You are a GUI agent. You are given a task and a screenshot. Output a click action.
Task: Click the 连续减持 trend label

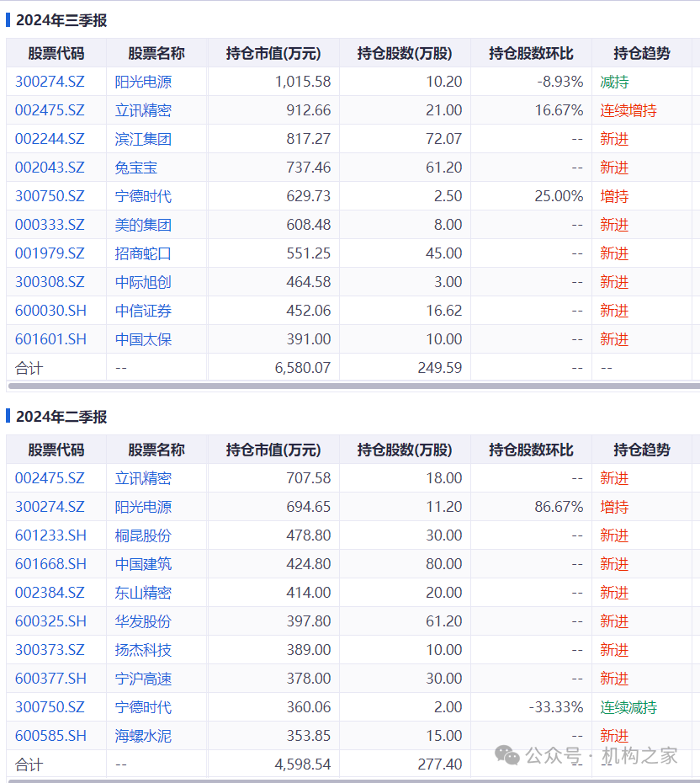(x=628, y=707)
